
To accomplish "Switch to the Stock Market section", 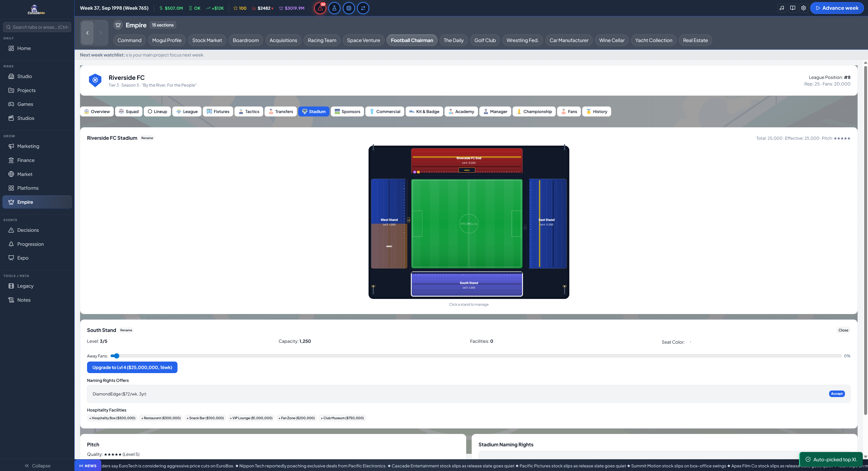I will [207, 40].
